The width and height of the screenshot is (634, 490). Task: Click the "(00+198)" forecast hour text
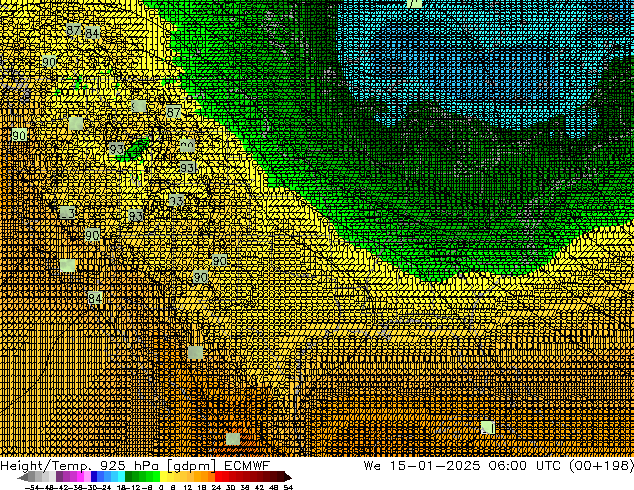point(601,466)
